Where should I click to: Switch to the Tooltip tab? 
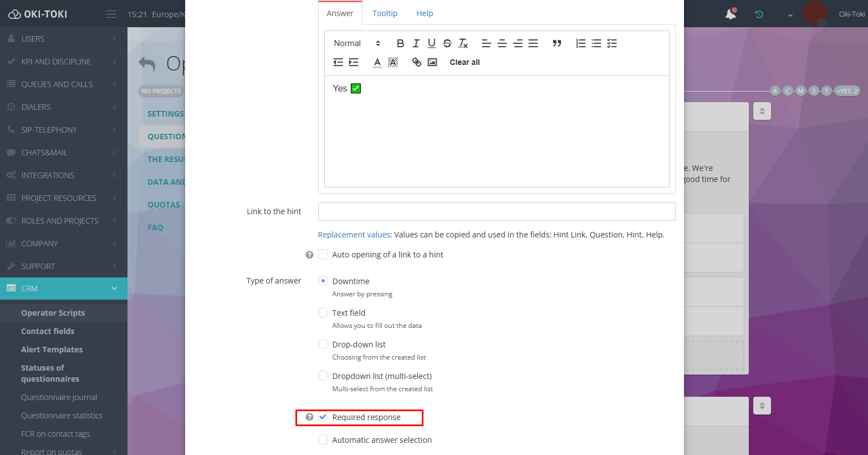pos(385,13)
